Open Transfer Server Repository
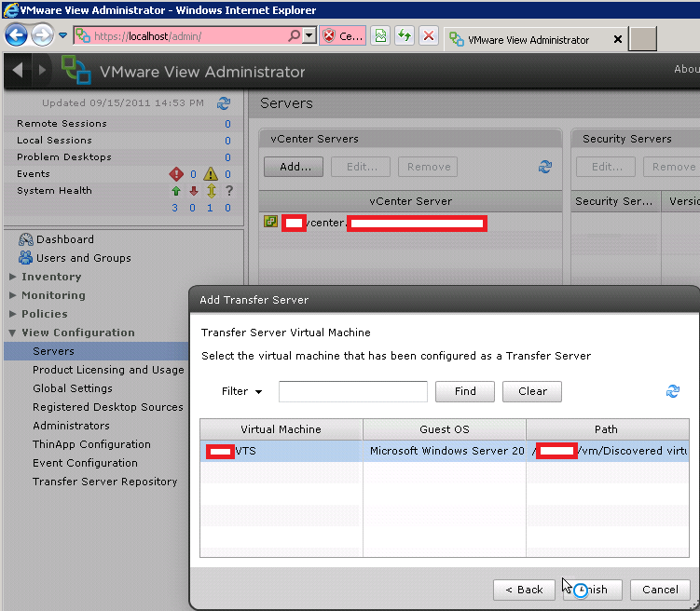 pyautogui.click(x=105, y=482)
